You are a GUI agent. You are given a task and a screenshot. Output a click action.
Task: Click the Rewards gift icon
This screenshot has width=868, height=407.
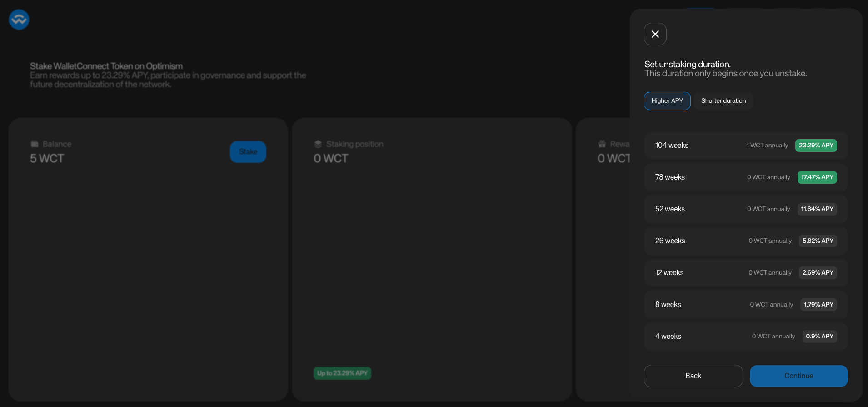[602, 144]
